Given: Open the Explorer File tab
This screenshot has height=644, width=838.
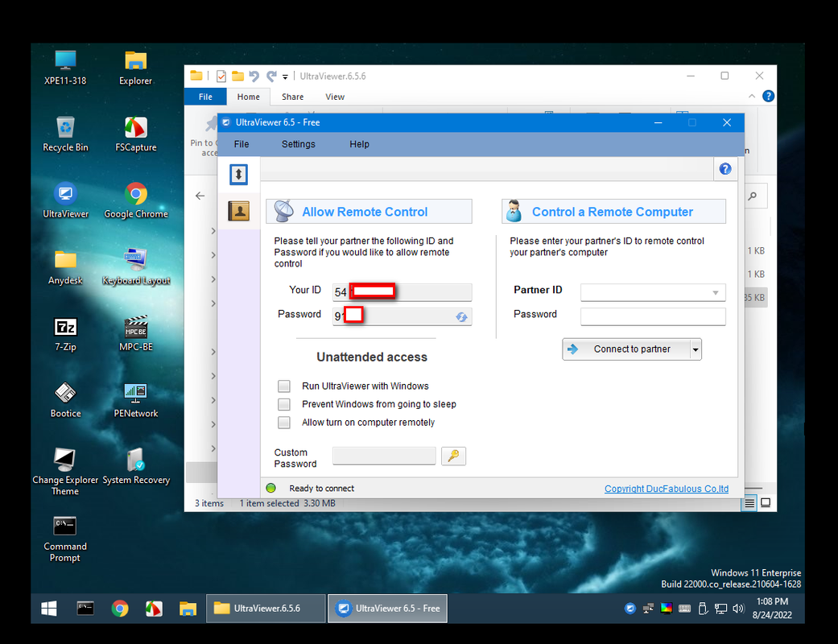Looking at the screenshot, I should point(205,97).
